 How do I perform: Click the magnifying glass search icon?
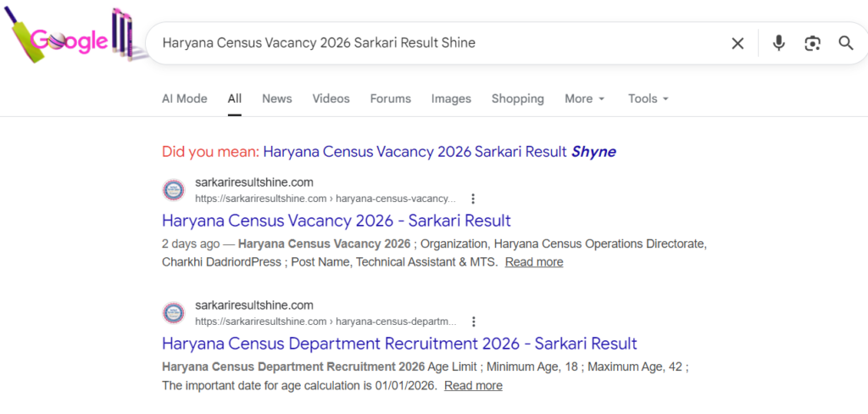845,43
